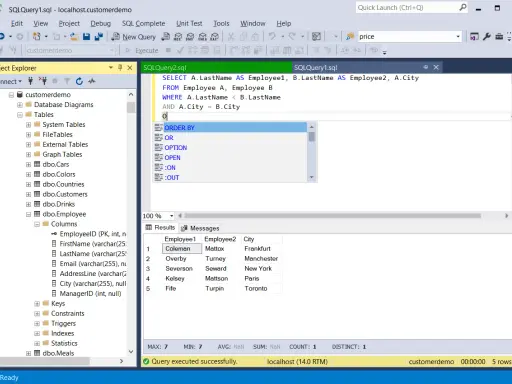Click the autocomplete list scrollbar down arrow
The height and width of the screenshot is (384, 512).
312,177
